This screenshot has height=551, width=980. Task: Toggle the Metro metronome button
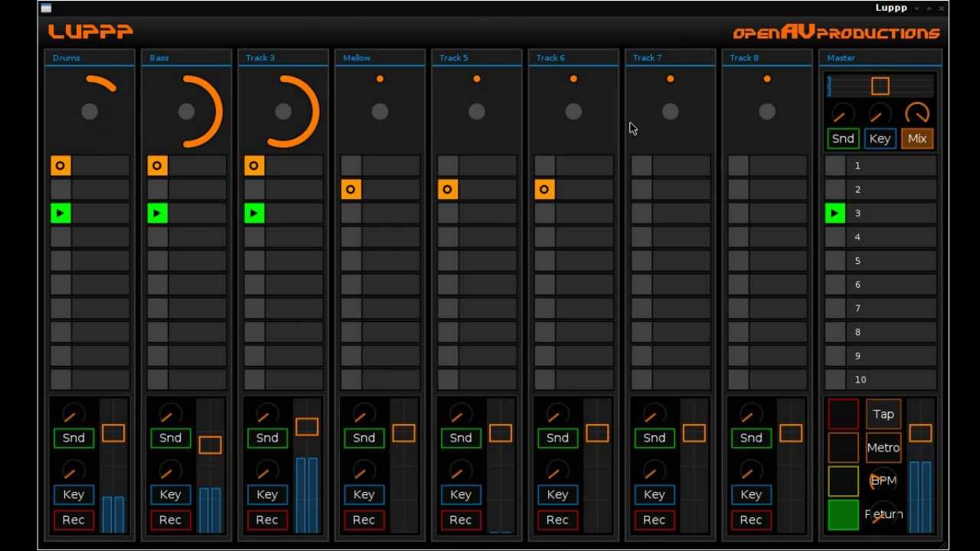[x=884, y=448]
